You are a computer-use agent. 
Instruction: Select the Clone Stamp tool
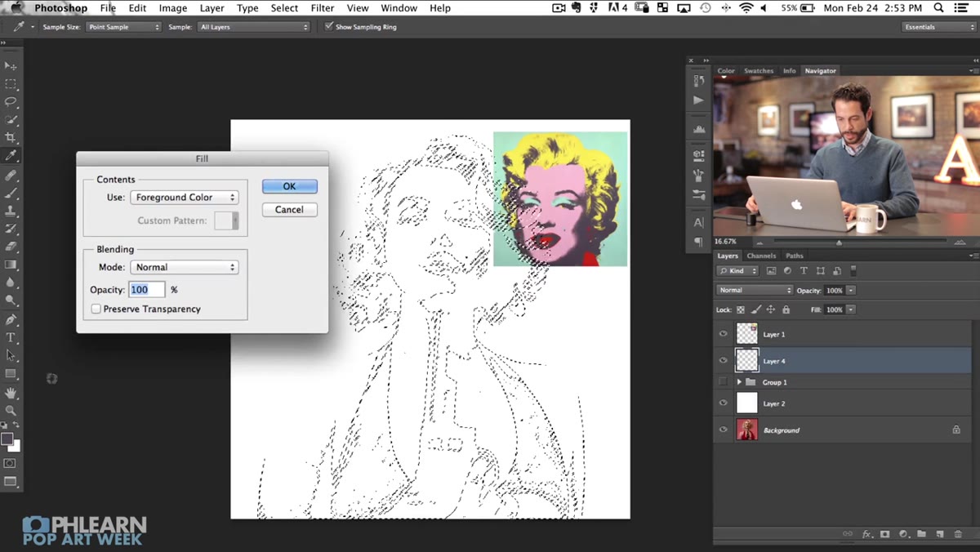[x=11, y=211]
